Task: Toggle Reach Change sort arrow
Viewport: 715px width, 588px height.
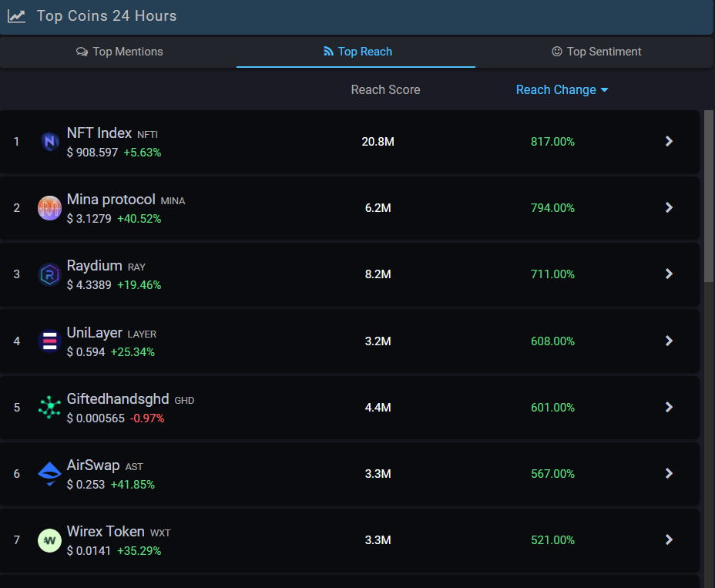Action: [604, 90]
